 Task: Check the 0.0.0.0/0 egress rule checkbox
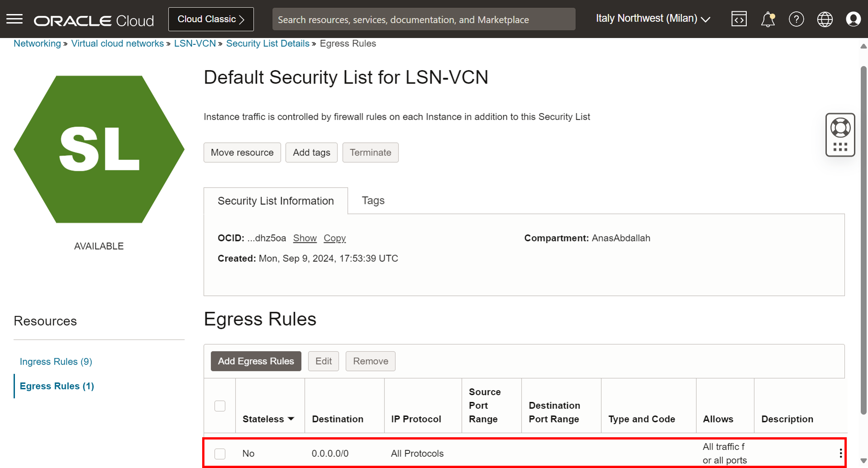(220, 454)
